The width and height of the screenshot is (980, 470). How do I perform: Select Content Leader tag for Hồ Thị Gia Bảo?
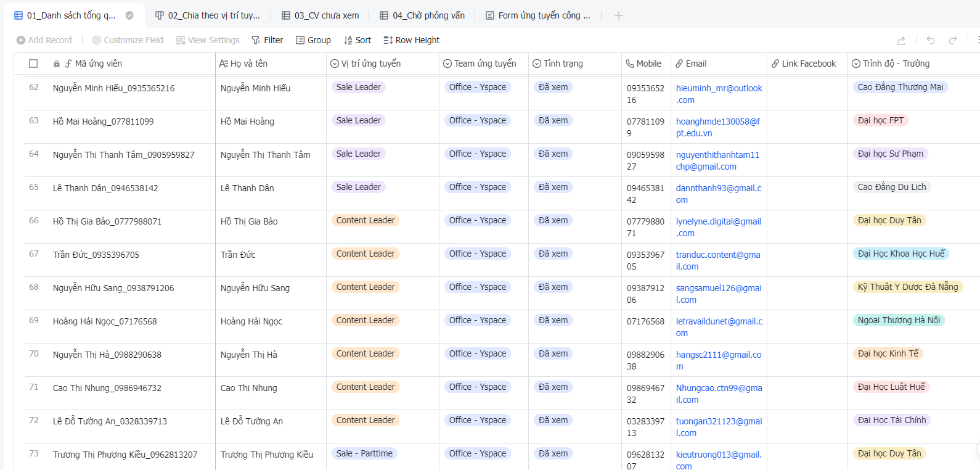(365, 220)
